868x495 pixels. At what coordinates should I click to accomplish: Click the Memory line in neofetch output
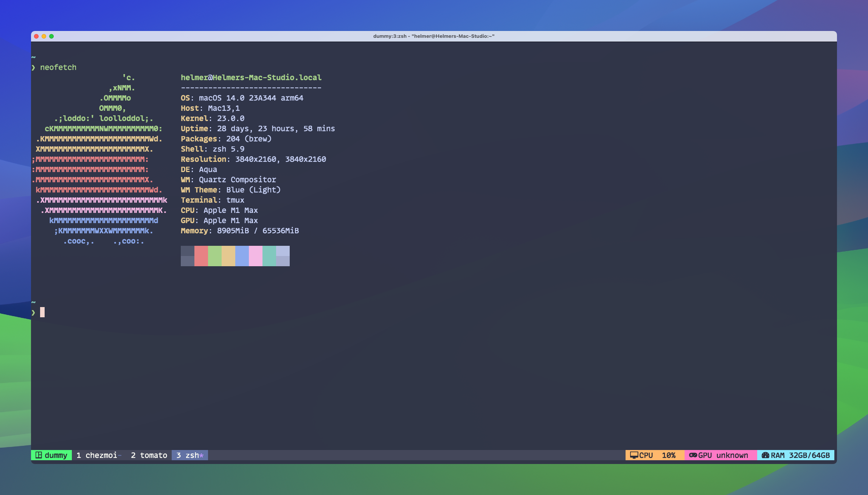coord(239,231)
